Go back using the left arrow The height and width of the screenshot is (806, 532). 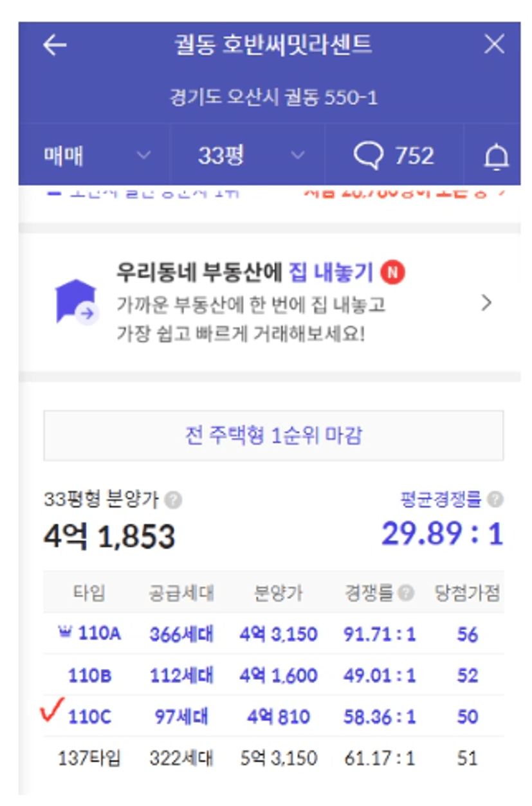55,45
